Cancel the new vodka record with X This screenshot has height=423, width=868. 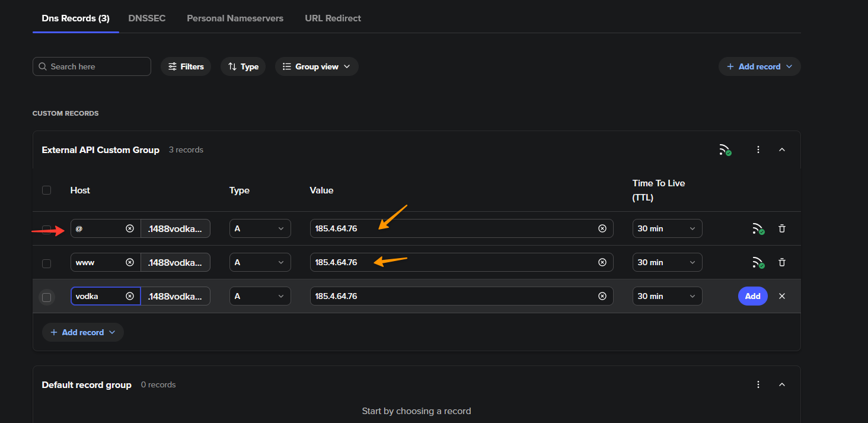782,296
